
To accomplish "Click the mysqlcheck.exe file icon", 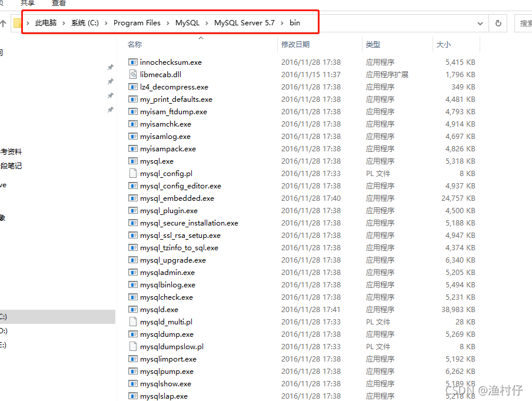I will [x=132, y=297].
